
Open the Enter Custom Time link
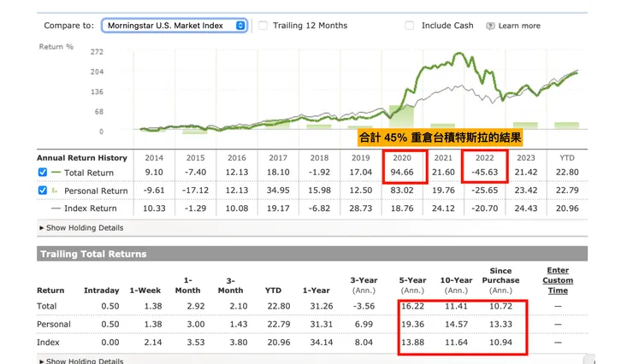pos(558,280)
